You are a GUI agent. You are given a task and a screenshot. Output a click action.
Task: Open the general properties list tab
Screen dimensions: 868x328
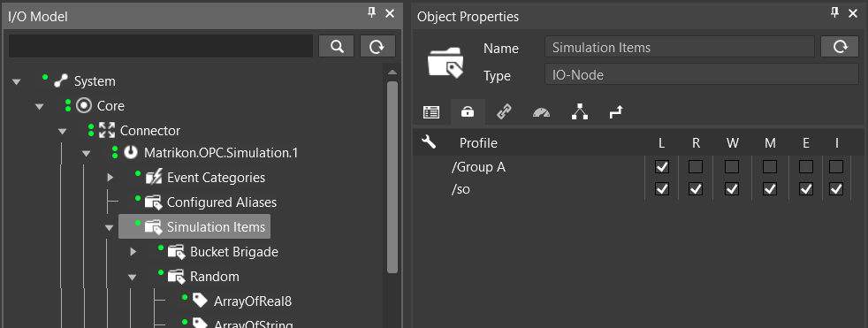[431, 112]
